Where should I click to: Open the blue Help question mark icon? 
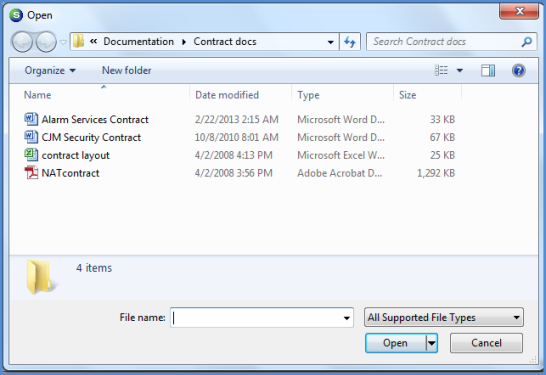[x=518, y=71]
